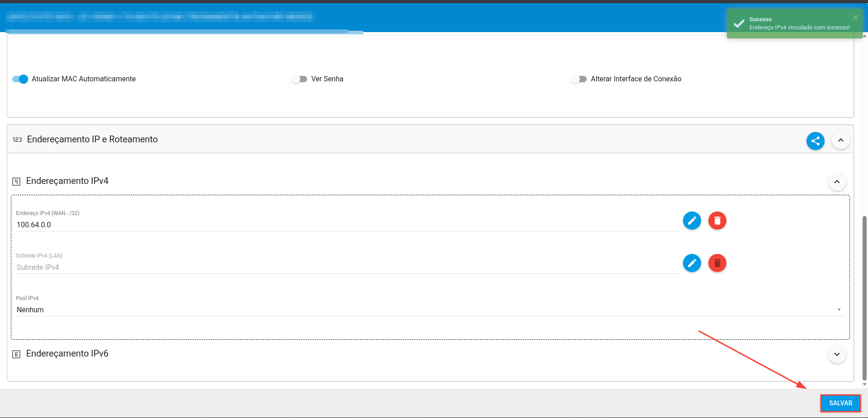
Task: Edit the WAN IPv4 address with pencil icon
Action: coord(692,221)
